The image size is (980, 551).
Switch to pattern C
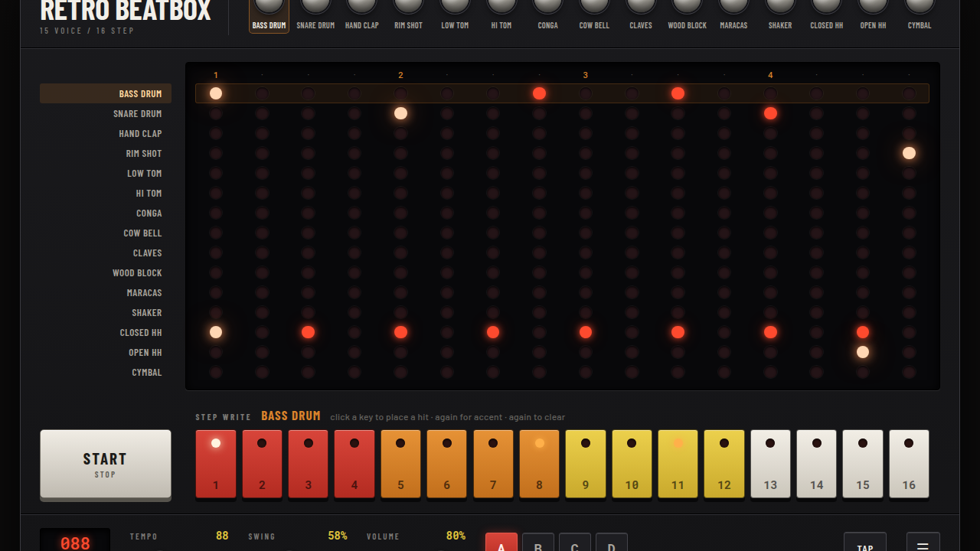pyautogui.click(x=575, y=542)
